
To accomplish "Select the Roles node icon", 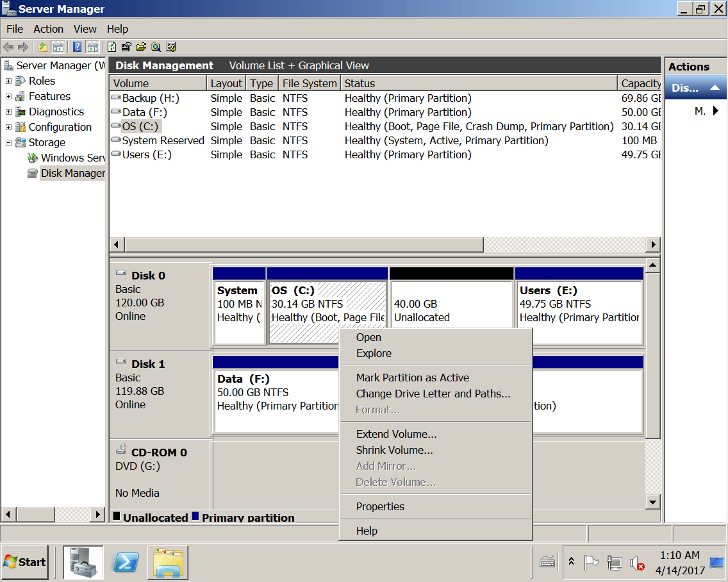I will pyautogui.click(x=21, y=81).
